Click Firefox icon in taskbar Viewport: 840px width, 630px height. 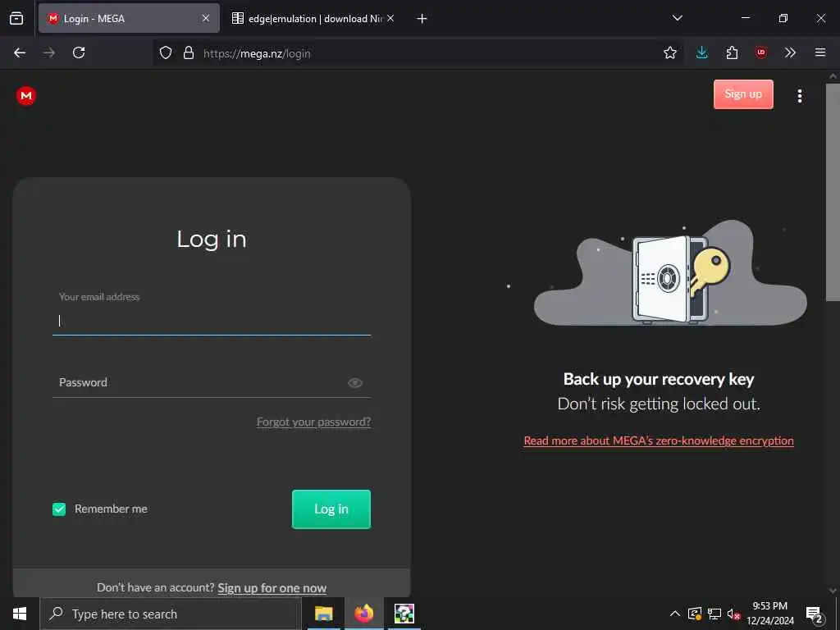pyautogui.click(x=363, y=614)
